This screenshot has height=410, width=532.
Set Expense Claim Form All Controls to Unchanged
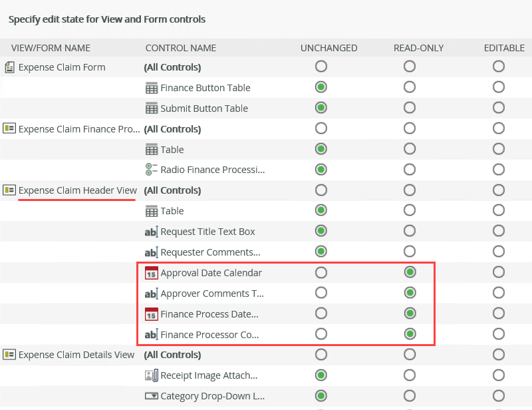tap(321, 67)
